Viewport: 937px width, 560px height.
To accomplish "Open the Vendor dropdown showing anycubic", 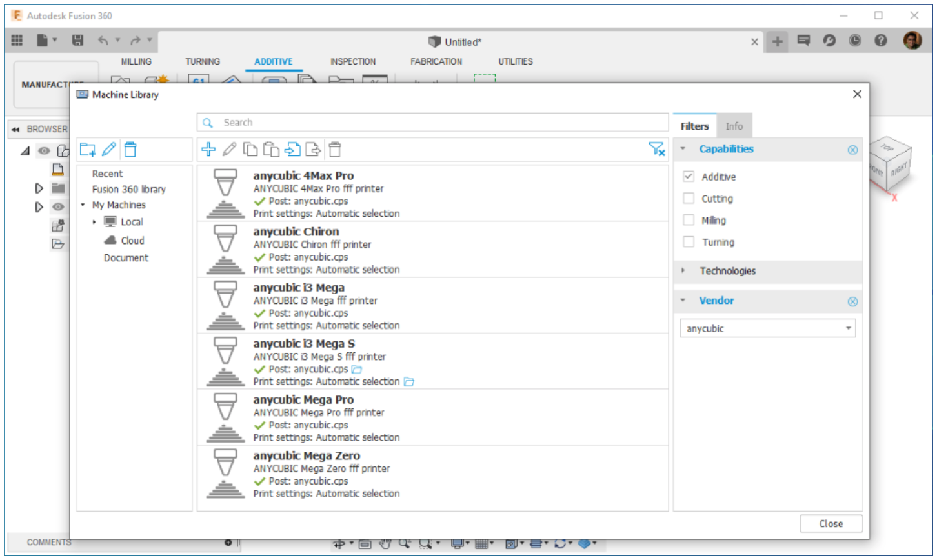I will coord(767,328).
